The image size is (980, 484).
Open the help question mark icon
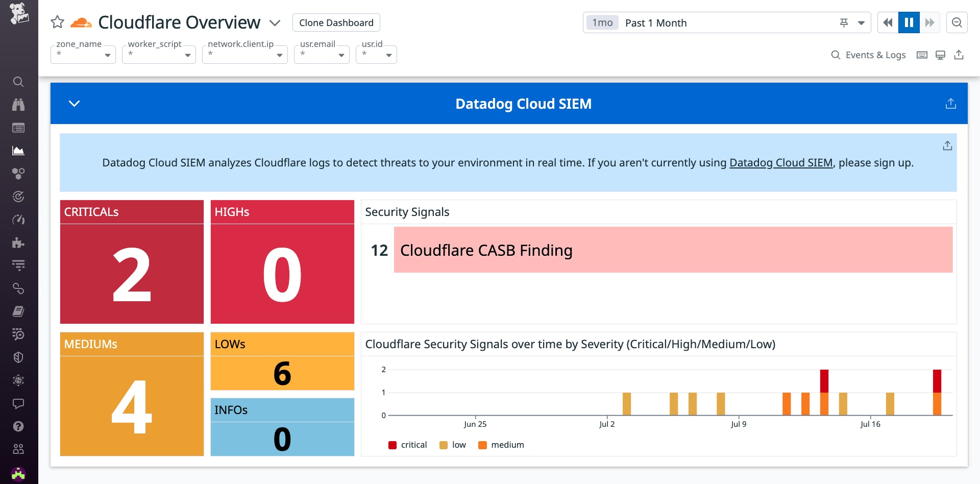tap(18, 426)
